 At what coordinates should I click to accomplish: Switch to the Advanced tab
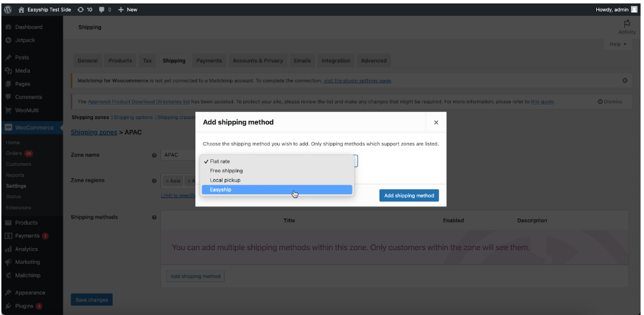pyautogui.click(x=374, y=60)
